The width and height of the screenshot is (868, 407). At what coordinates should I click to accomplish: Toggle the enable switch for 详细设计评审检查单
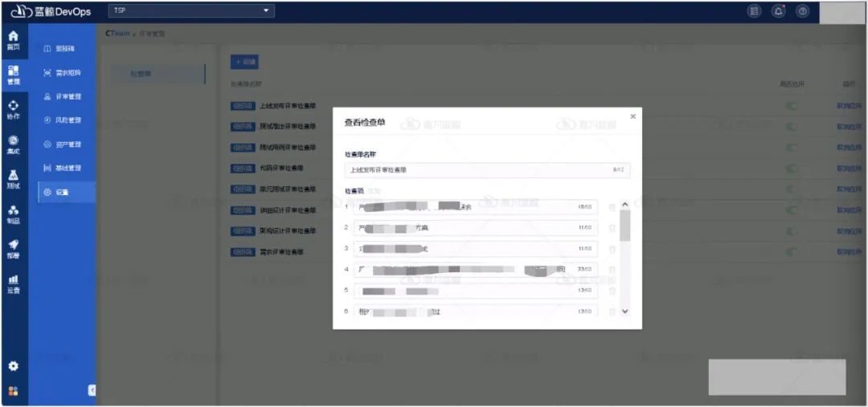pyautogui.click(x=792, y=210)
